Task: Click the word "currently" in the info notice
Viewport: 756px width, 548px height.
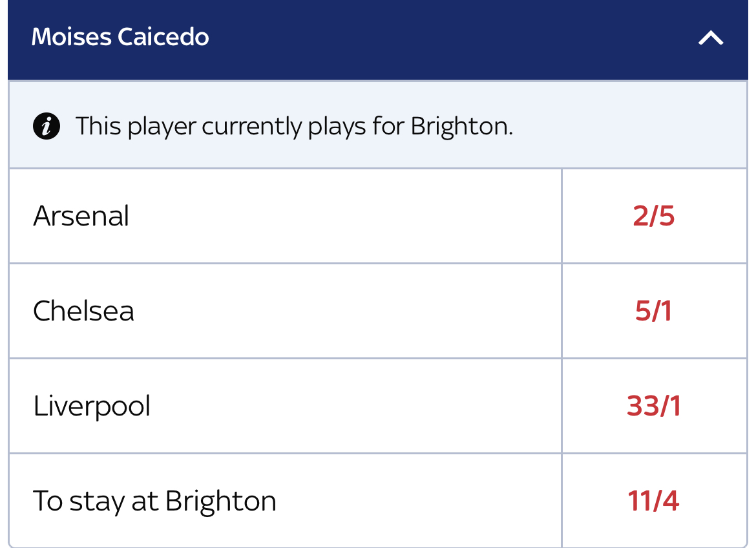Action: [251, 127]
